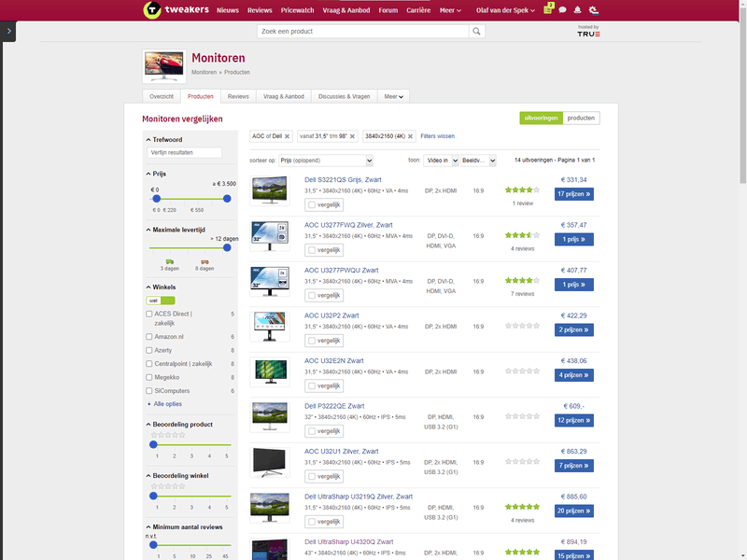Open the Olaf van der Spek user menu

coord(505,10)
